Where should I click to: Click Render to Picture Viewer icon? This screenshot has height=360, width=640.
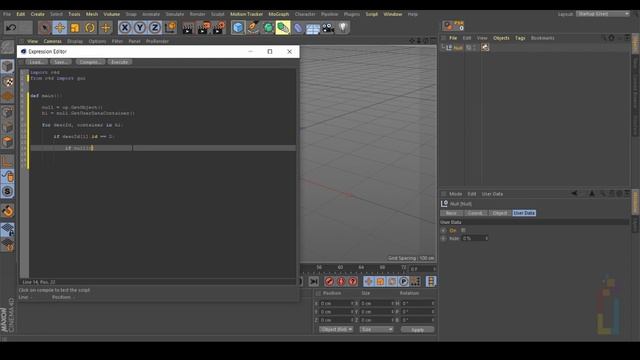[x=203, y=28]
